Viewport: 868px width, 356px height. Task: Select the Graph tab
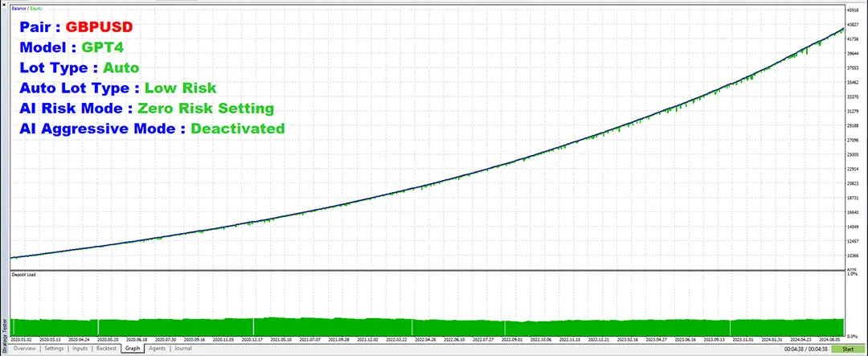133,349
